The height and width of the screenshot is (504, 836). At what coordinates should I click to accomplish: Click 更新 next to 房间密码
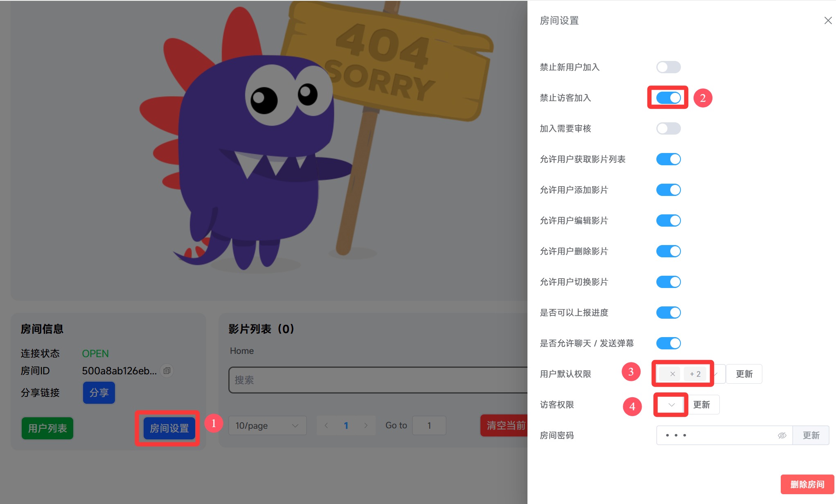coord(811,435)
